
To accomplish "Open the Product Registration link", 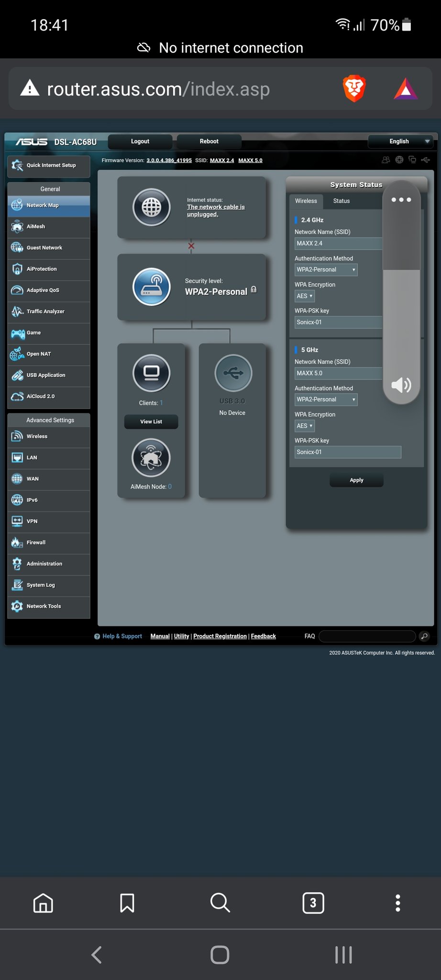I will tap(220, 636).
